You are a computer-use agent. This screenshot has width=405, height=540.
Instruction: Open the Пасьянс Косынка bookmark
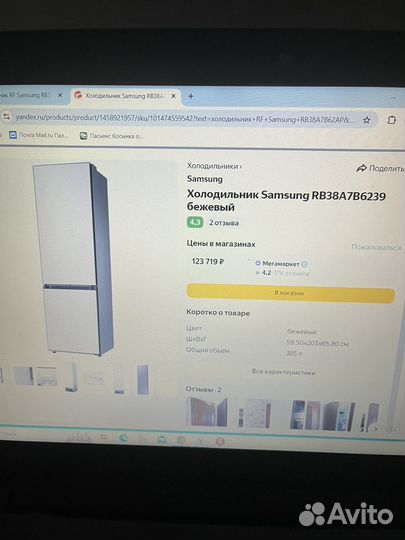111,136
